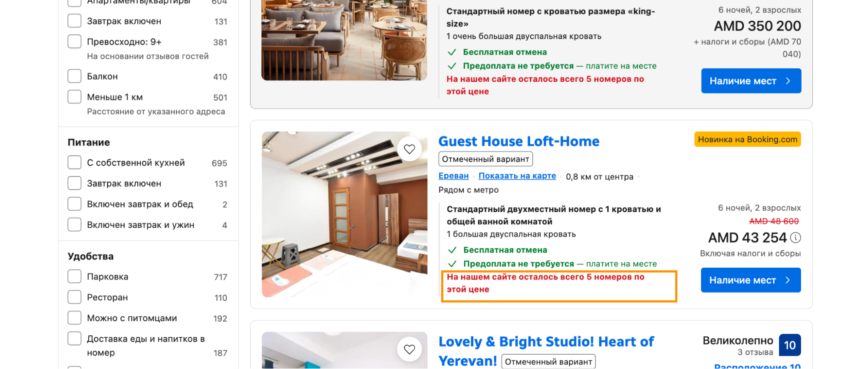Open Lovely & Bright Studio listing title

(x=546, y=351)
